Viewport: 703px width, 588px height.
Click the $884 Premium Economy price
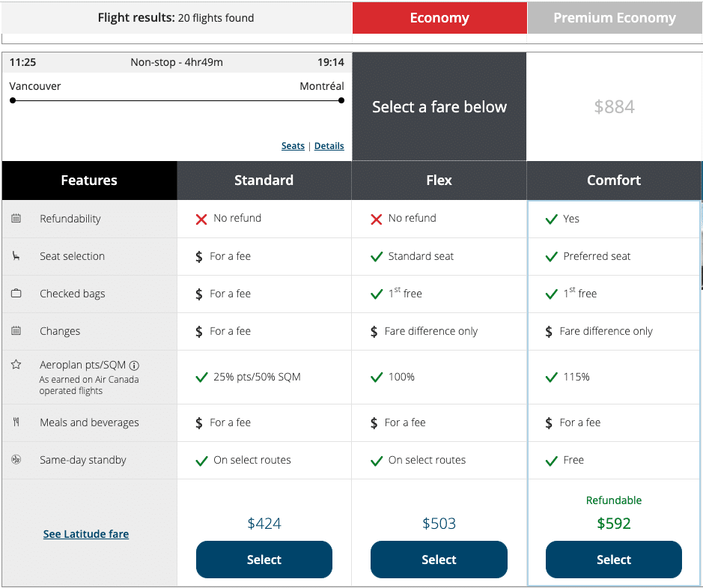[x=614, y=107]
